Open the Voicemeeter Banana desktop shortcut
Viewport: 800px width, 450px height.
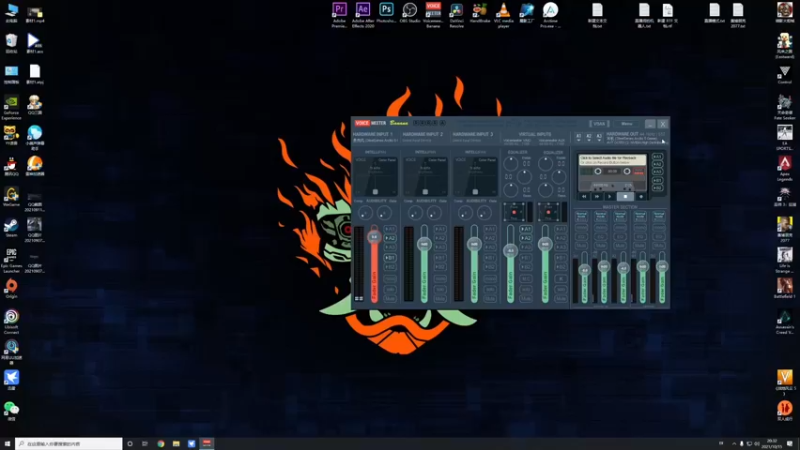[x=433, y=14]
